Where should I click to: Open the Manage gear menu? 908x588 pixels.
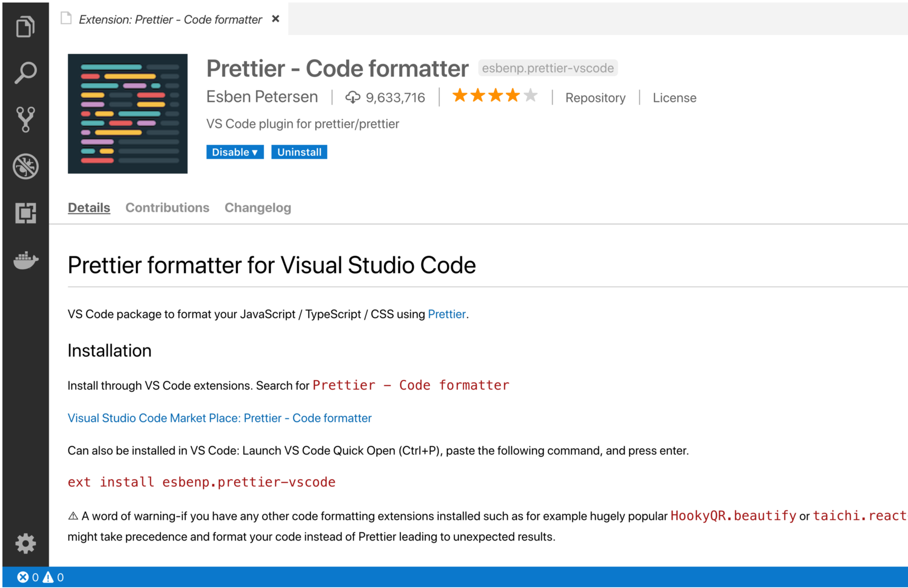coord(25,543)
